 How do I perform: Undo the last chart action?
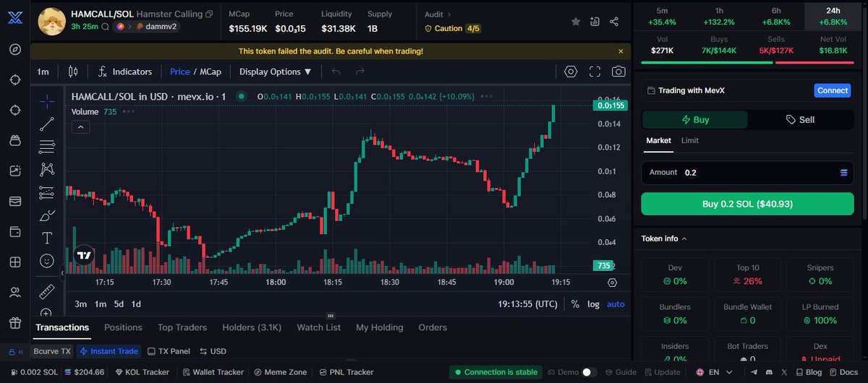tap(336, 72)
